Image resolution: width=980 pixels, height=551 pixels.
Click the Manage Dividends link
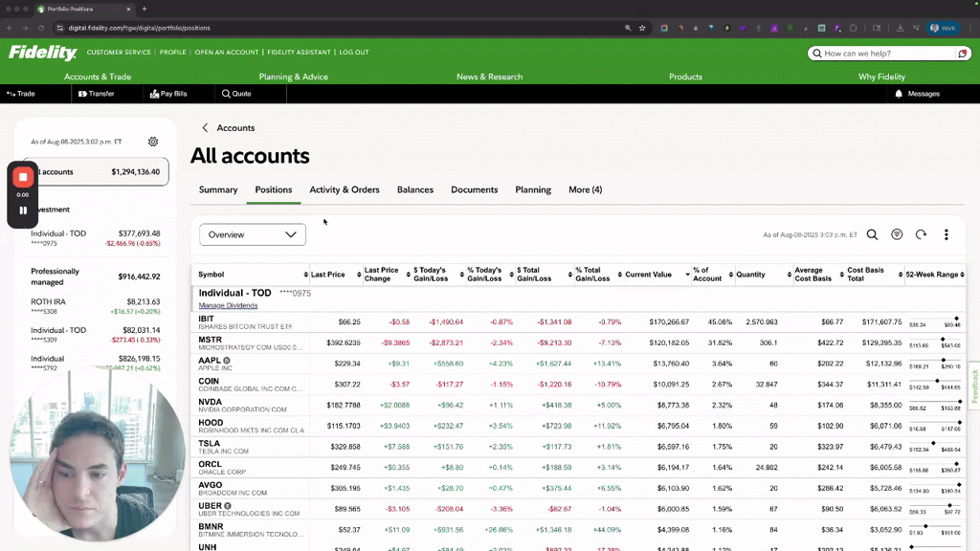tap(228, 305)
